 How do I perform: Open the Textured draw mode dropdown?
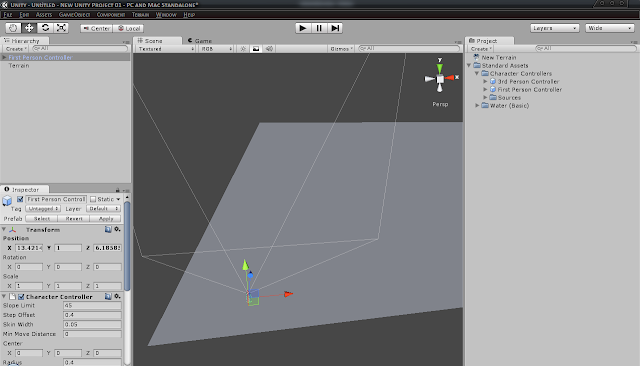click(x=166, y=49)
